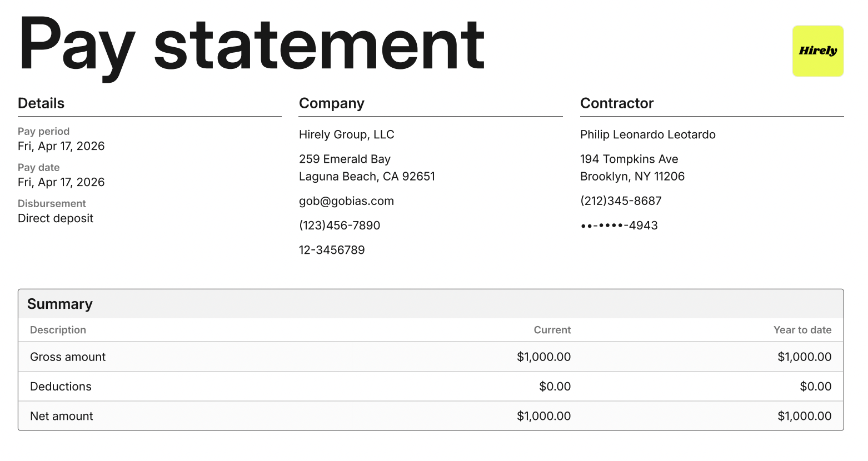This screenshot has height=461, width=868.
Task: Click the Details section heading
Action: click(41, 103)
